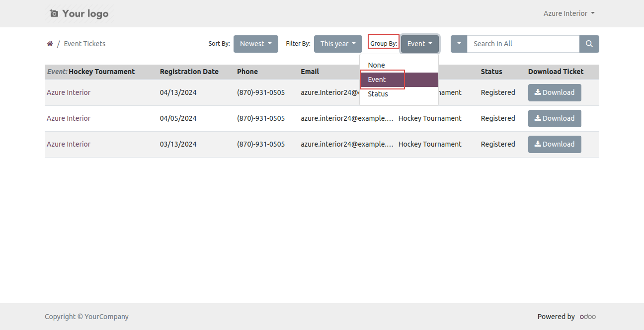Open the Azure Interior user menu
Image resolution: width=644 pixels, height=330 pixels.
pos(569,13)
